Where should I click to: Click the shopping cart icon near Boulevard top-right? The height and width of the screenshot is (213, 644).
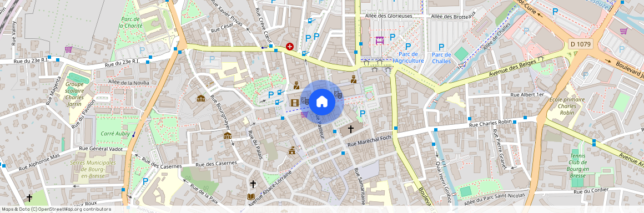coord(623,31)
